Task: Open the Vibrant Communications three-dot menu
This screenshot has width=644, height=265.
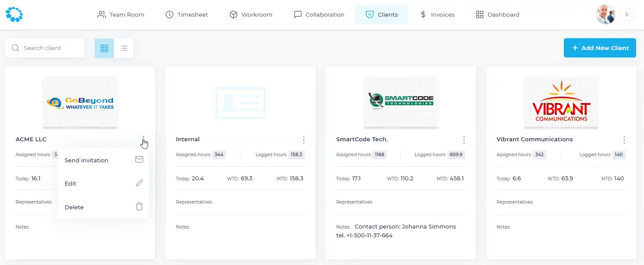Action: tap(624, 140)
